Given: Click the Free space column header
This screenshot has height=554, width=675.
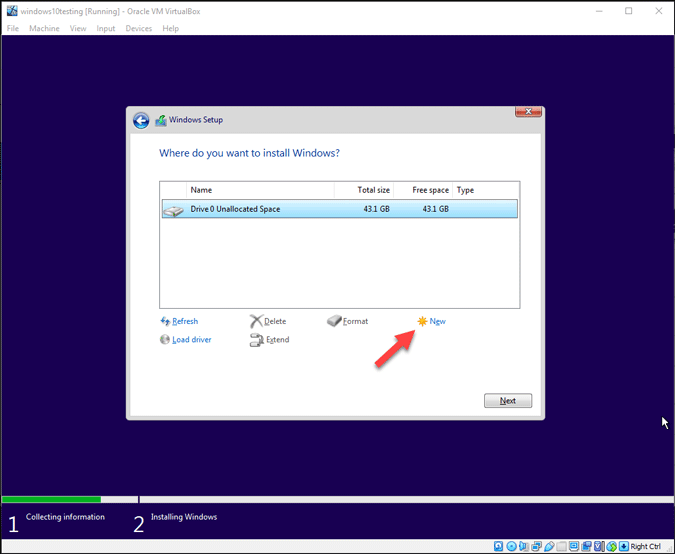Looking at the screenshot, I should 430,190.
